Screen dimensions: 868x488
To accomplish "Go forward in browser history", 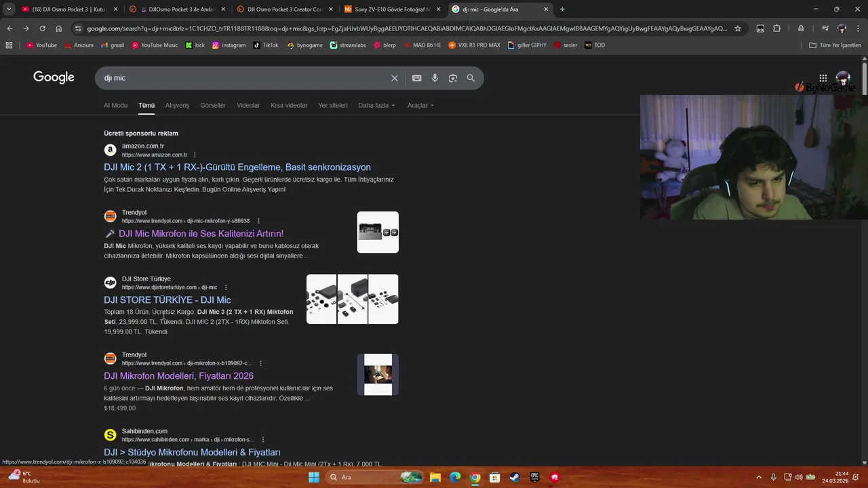I will coord(26,28).
